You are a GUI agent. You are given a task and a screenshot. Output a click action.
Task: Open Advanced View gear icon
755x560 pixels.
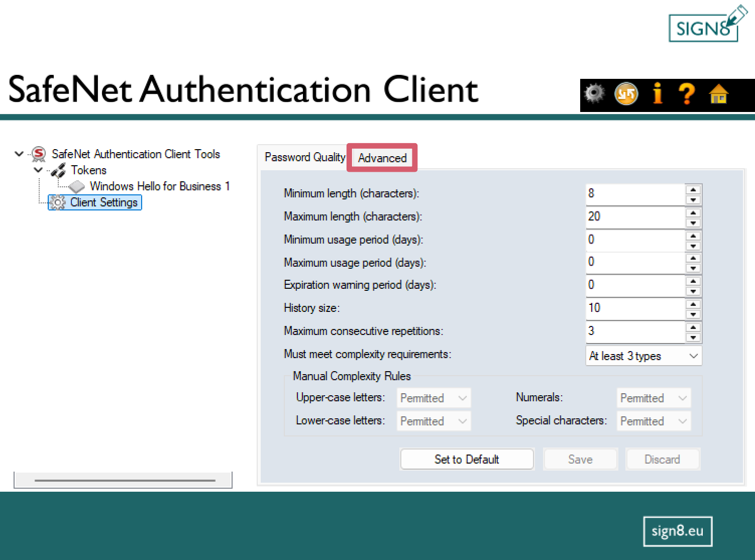pyautogui.click(x=595, y=93)
